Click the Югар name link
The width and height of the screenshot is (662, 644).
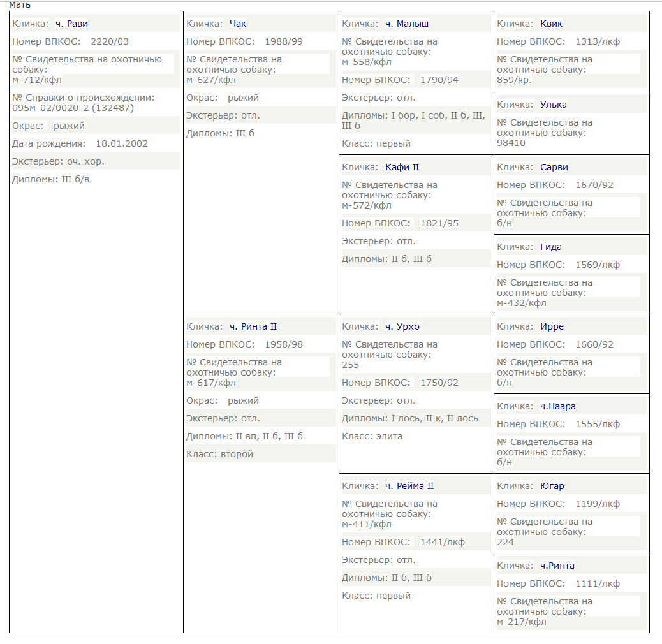pyautogui.click(x=552, y=486)
